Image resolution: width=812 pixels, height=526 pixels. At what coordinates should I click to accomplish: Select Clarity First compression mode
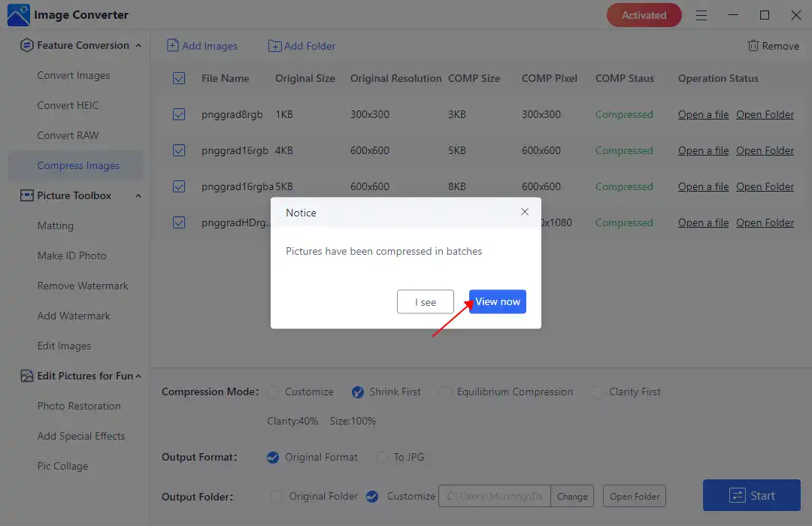pos(596,392)
